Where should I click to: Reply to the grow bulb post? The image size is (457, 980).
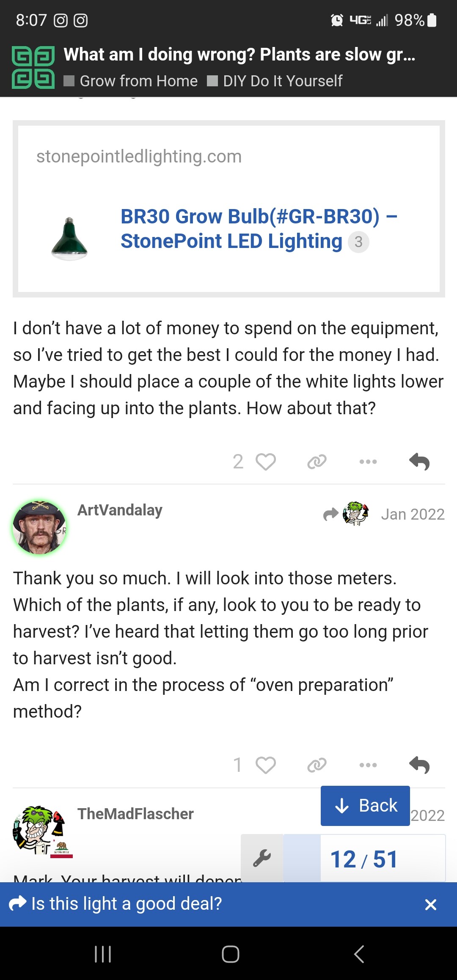pyautogui.click(x=419, y=462)
